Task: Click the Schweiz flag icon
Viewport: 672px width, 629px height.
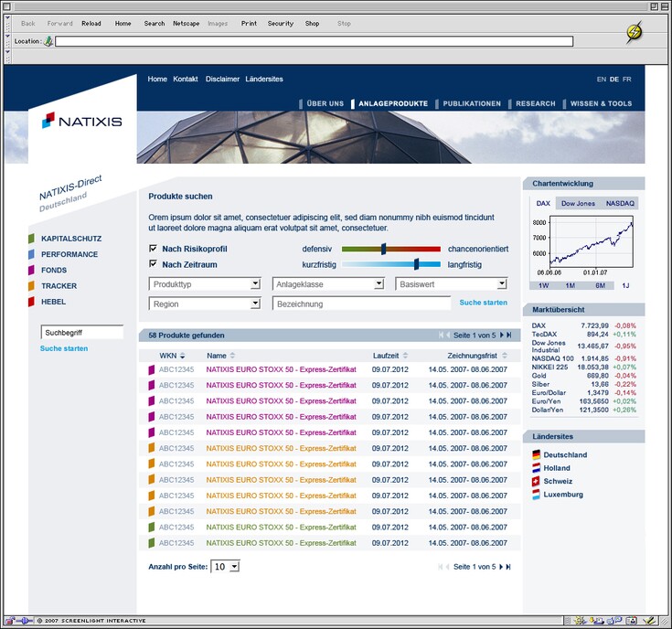Action: 536,481
